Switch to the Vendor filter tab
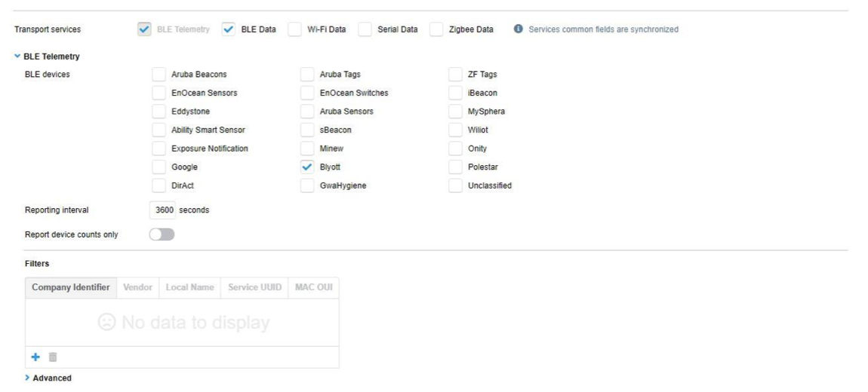 pos(137,287)
